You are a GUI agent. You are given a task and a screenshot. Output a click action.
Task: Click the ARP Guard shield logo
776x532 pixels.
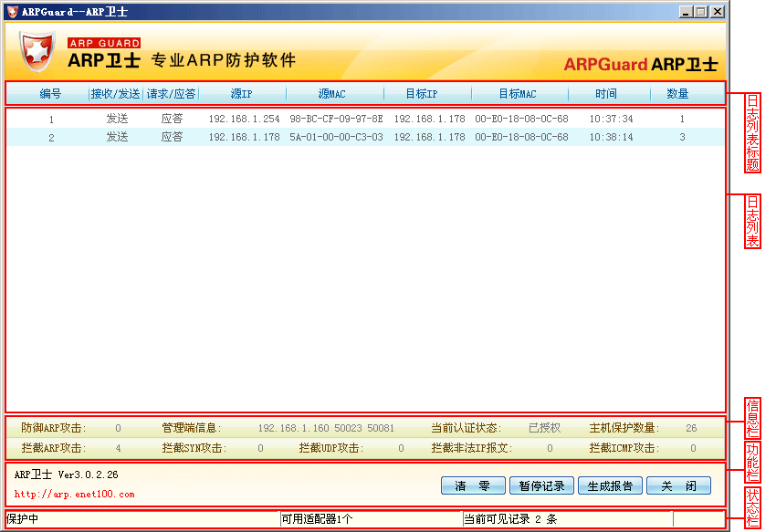click(x=37, y=51)
